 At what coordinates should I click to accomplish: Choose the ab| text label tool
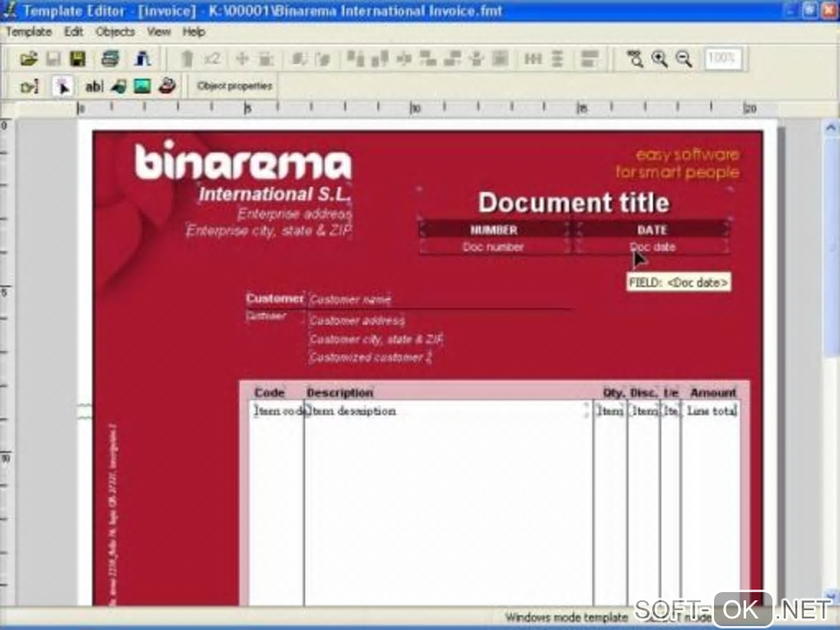pyautogui.click(x=94, y=86)
